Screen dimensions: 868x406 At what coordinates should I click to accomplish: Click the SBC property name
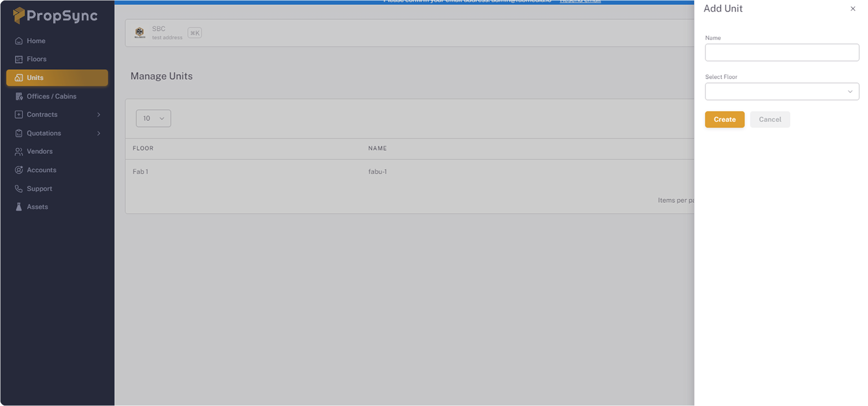pos(159,29)
